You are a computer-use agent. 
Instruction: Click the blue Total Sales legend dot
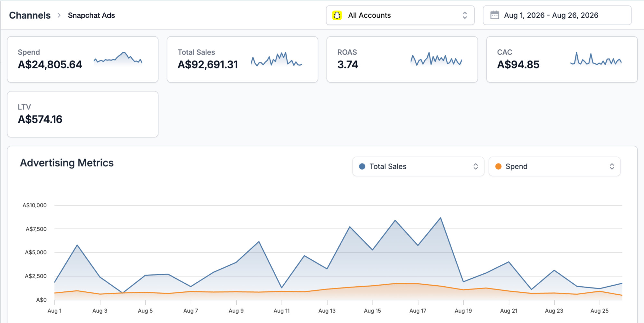(x=362, y=166)
